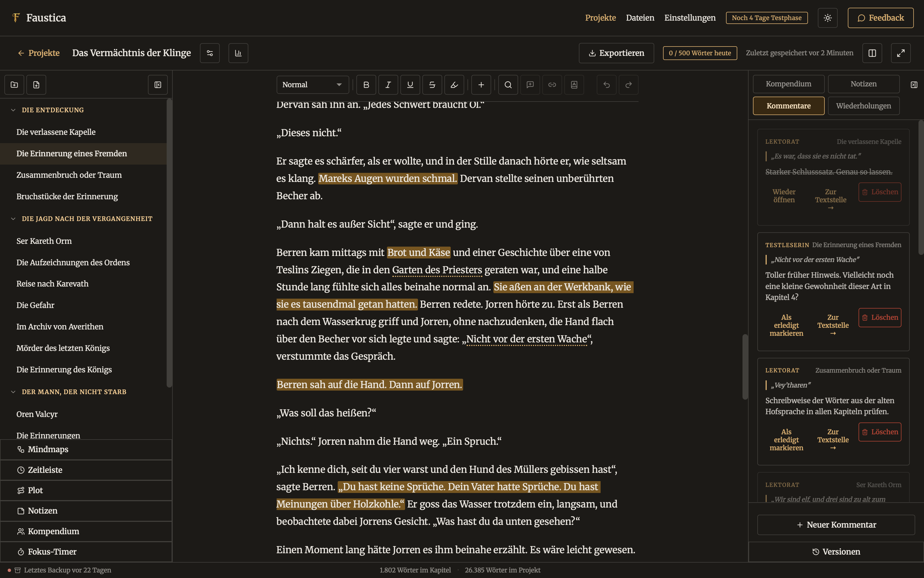
Task: Reopen the resolved 'Die verlassene Kapelle' comment
Action: pos(784,196)
